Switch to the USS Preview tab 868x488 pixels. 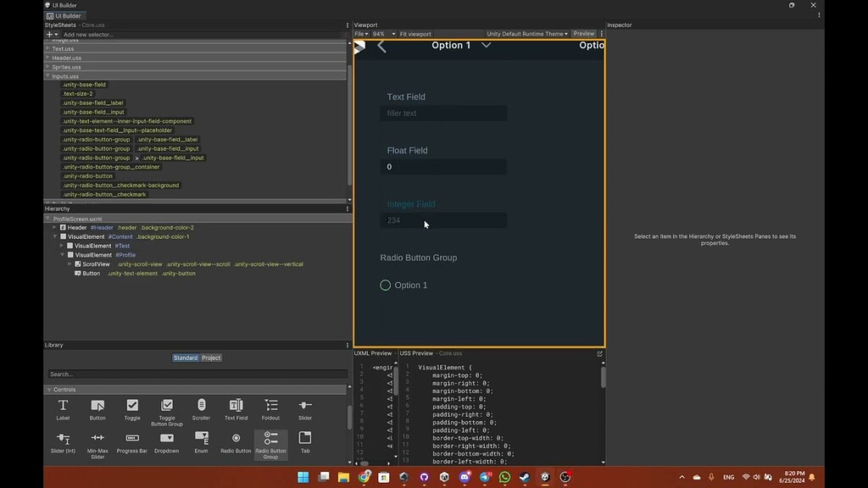[x=415, y=353]
